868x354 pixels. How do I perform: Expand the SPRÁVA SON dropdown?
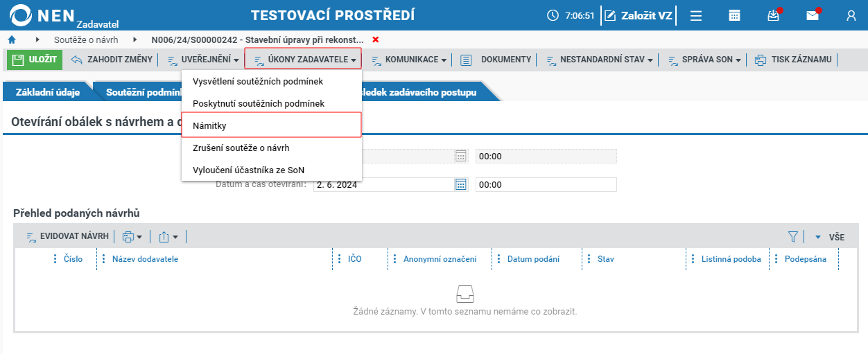point(704,60)
